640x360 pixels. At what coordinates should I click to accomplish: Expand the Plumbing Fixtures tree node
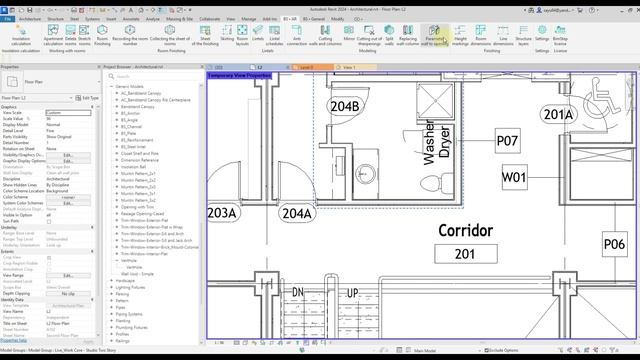(111, 327)
